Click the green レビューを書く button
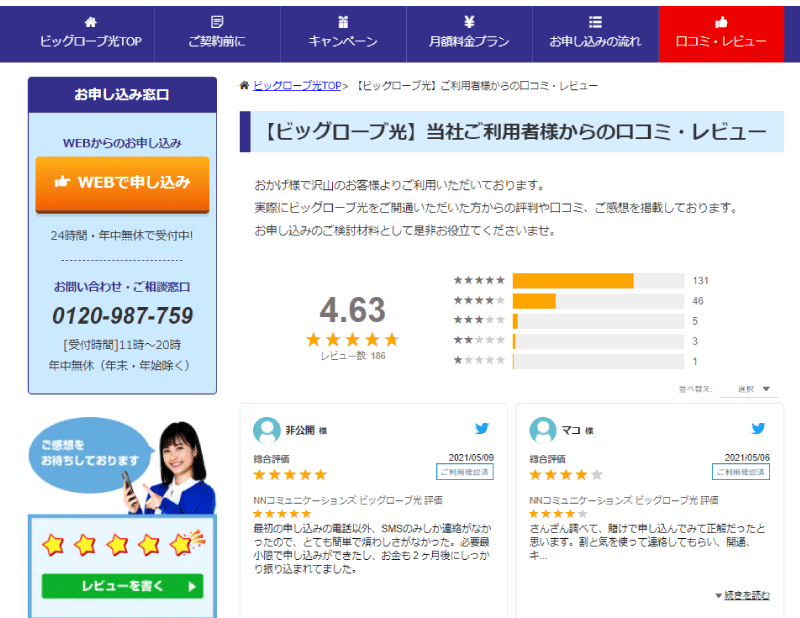 click(122, 586)
